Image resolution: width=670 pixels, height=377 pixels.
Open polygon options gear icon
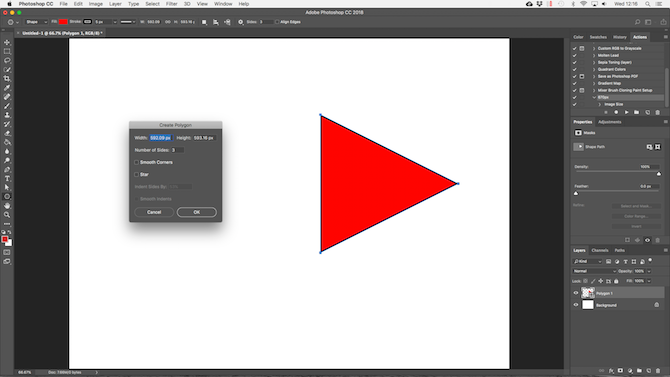[x=241, y=22]
